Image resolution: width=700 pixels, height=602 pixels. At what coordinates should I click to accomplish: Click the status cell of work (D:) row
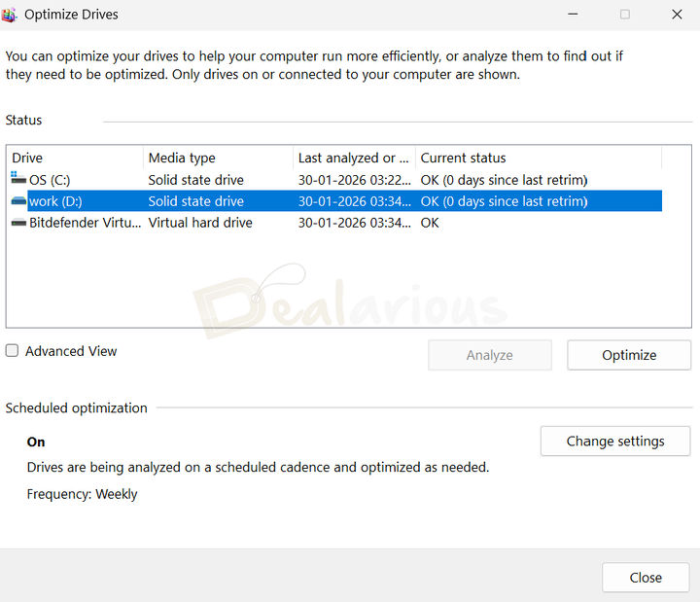504,201
